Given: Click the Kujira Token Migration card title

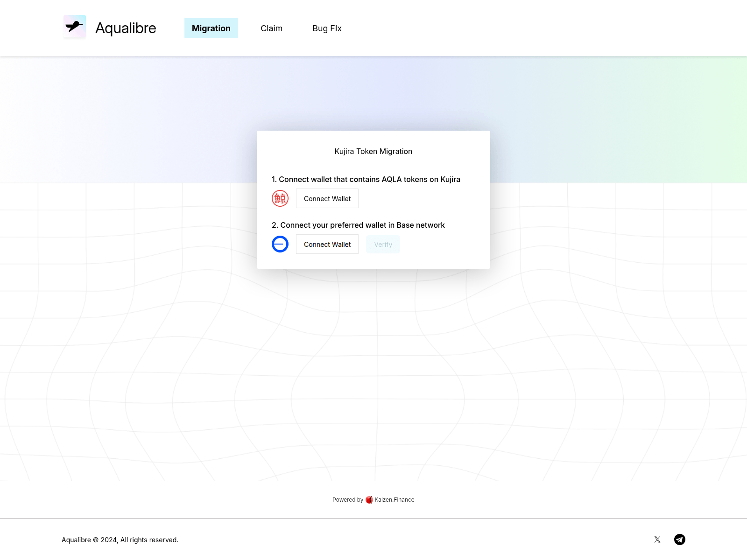Looking at the screenshot, I should coord(373,151).
